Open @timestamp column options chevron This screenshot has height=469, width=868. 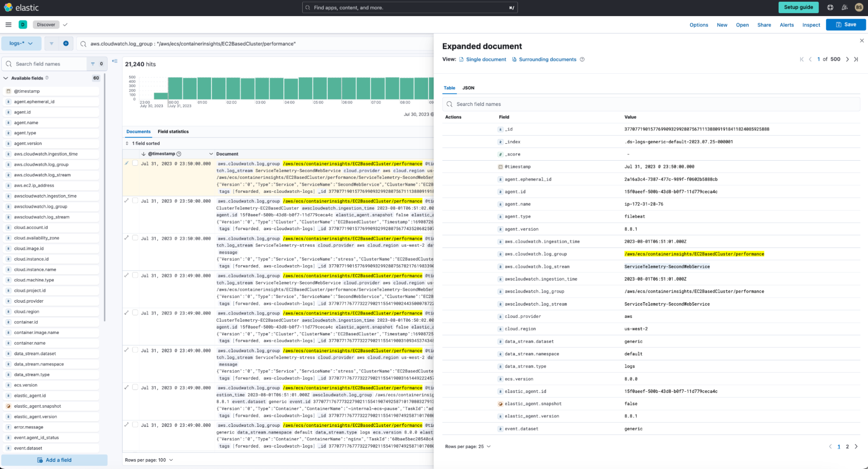point(211,154)
